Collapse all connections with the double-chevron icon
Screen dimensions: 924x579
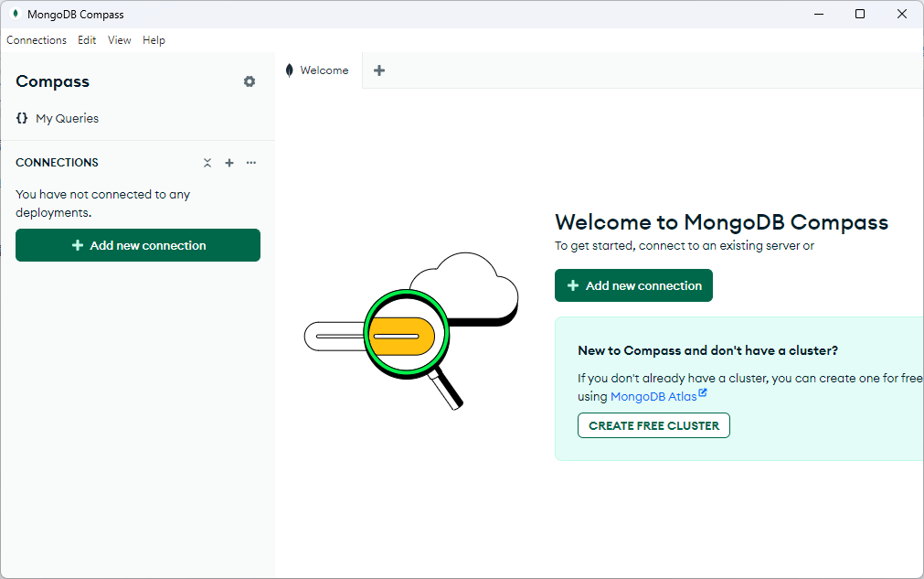(x=207, y=162)
